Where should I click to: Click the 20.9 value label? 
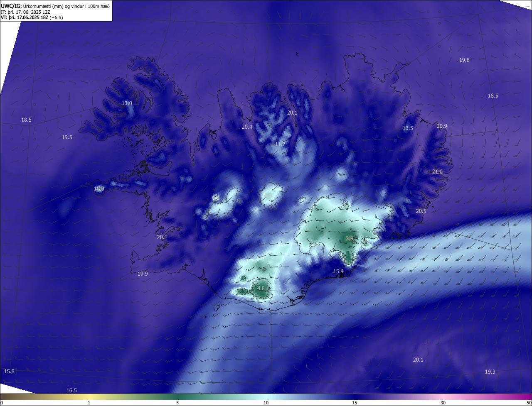tap(442, 126)
